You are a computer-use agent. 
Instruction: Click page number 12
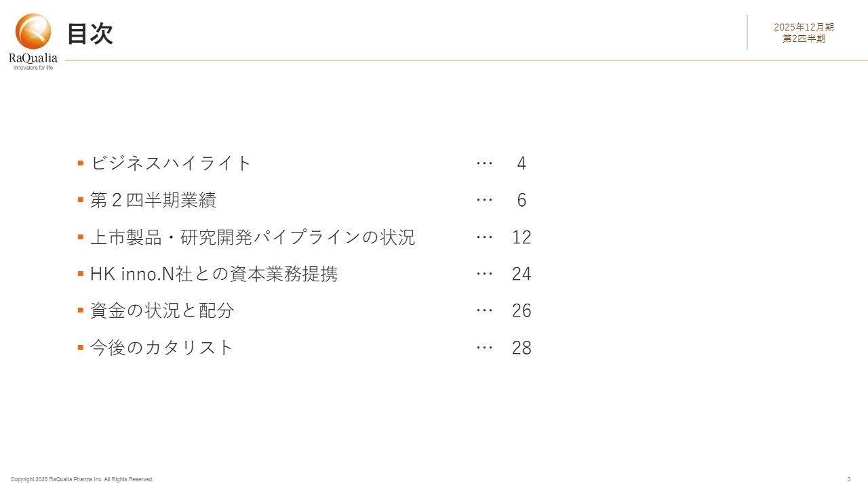(x=521, y=237)
